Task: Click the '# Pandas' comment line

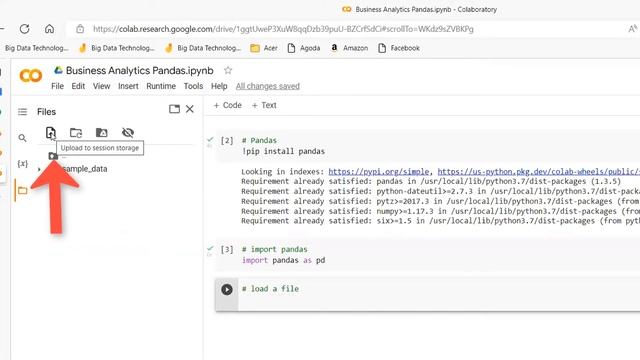Action: click(259, 140)
